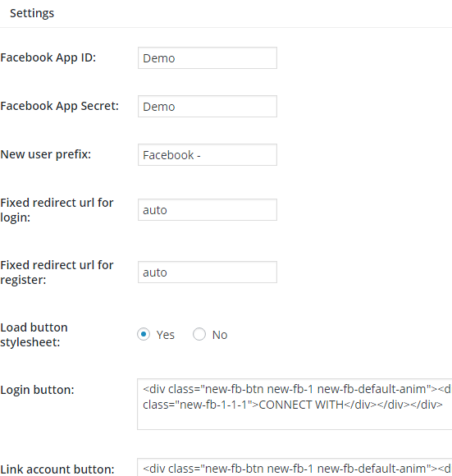This screenshot has height=476, width=452.
Task: Click the "Load button stylesheet:" label
Action: click(34, 335)
